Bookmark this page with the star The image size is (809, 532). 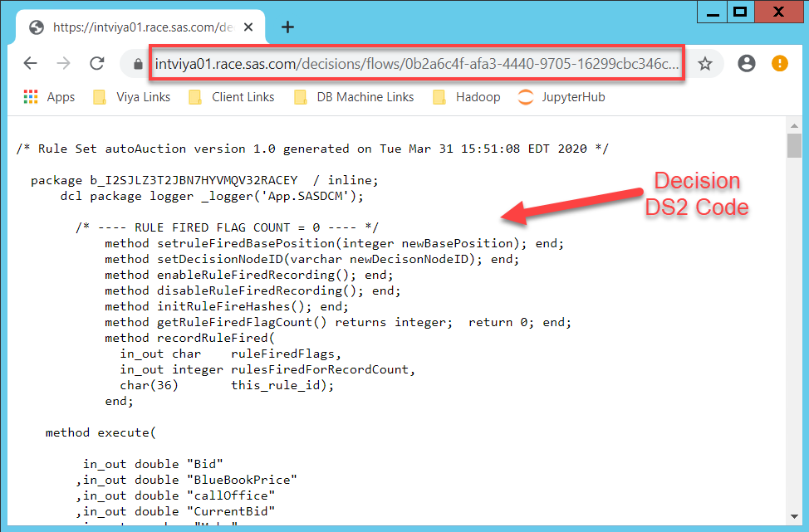pyautogui.click(x=705, y=64)
